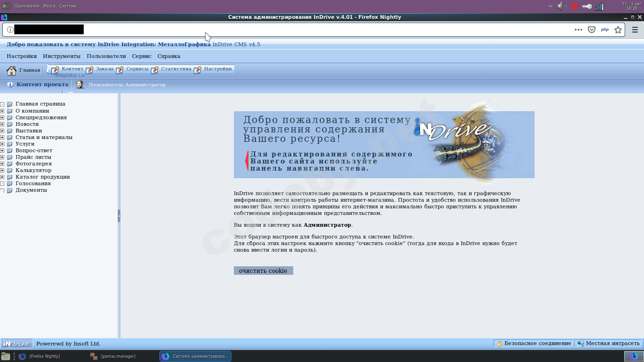644x362 pixels.
Task: Save the page to Pocket
Action: [x=591, y=30]
